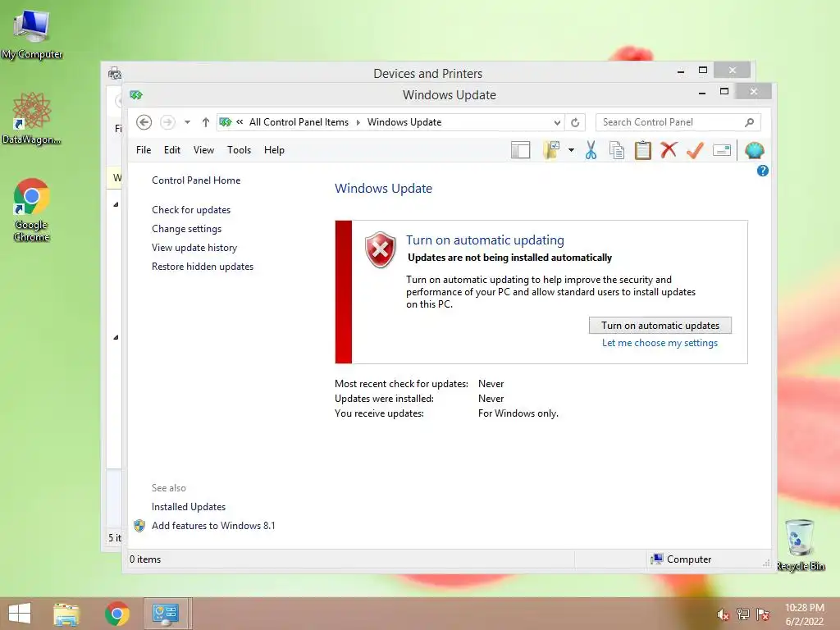Open View update history

pyautogui.click(x=194, y=248)
